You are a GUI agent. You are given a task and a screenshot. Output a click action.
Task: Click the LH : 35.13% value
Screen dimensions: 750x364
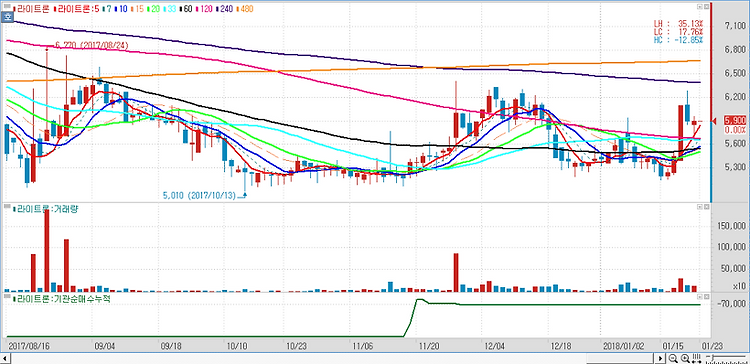click(679, 24)
